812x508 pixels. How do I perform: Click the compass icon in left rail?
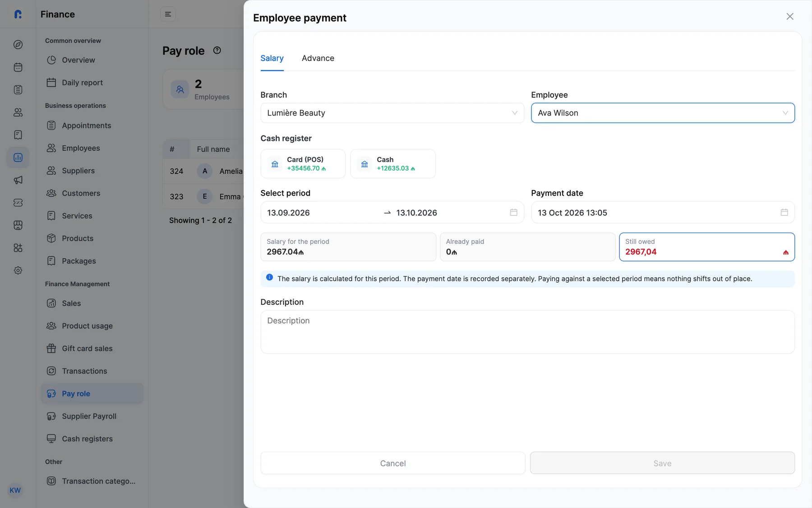[18, 45]
